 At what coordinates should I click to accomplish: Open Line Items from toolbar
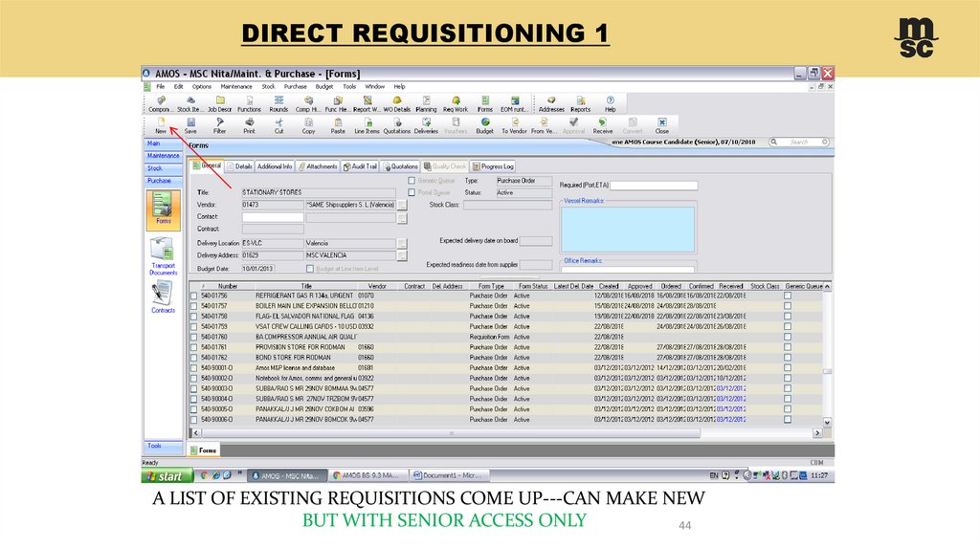(367, 125)
